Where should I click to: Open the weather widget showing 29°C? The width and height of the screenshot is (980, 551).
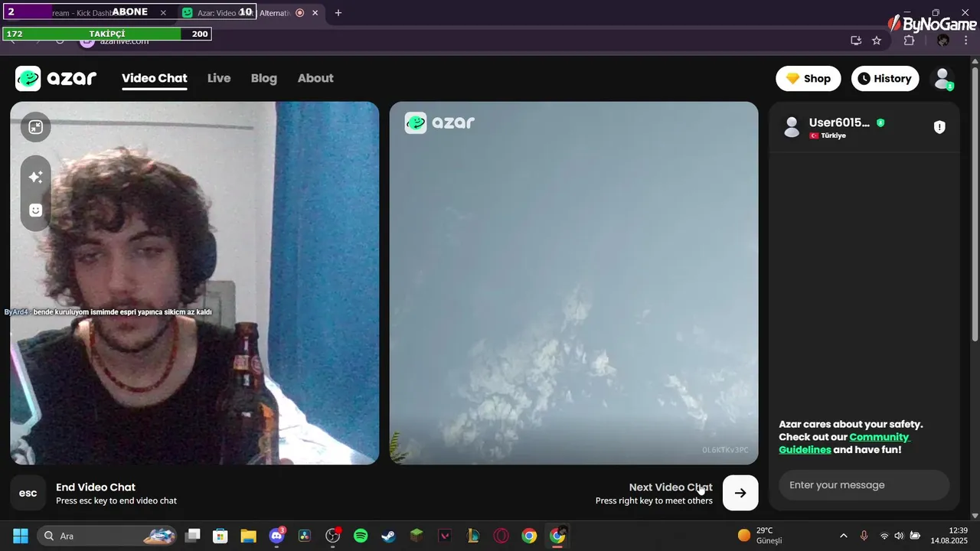coord(760,536)
